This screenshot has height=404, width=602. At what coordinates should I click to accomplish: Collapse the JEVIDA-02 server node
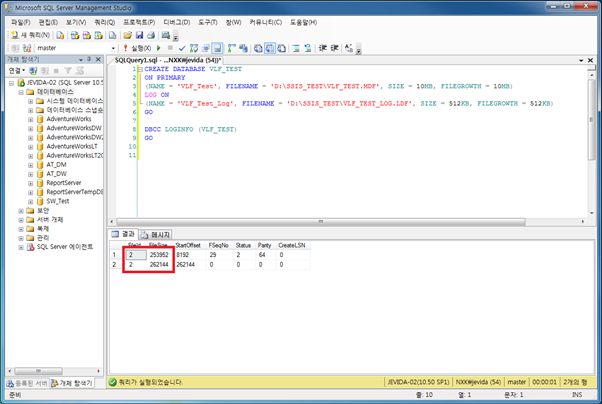click(x=12, y=83)
